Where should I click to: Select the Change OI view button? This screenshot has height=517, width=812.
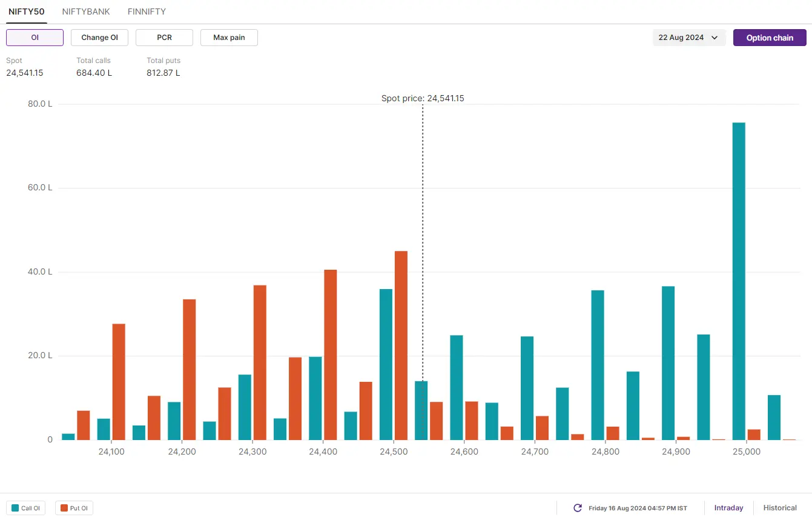100,38
